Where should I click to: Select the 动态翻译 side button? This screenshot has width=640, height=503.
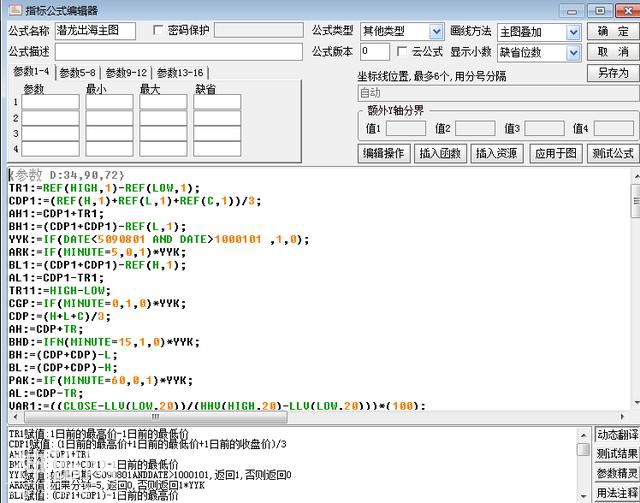click(x=617, y=435)
